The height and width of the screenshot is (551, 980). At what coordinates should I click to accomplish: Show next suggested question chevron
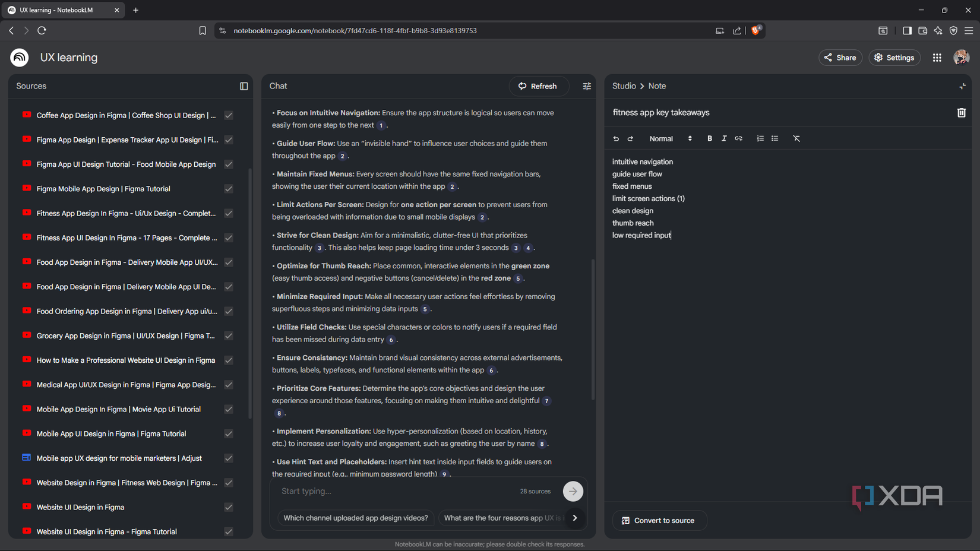click(x=575, y=518)
